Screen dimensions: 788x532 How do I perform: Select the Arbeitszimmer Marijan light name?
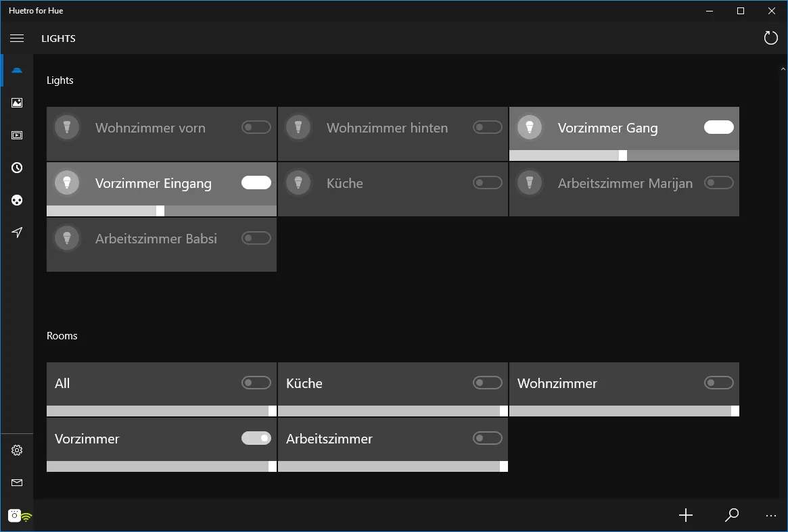click(625, 183)
